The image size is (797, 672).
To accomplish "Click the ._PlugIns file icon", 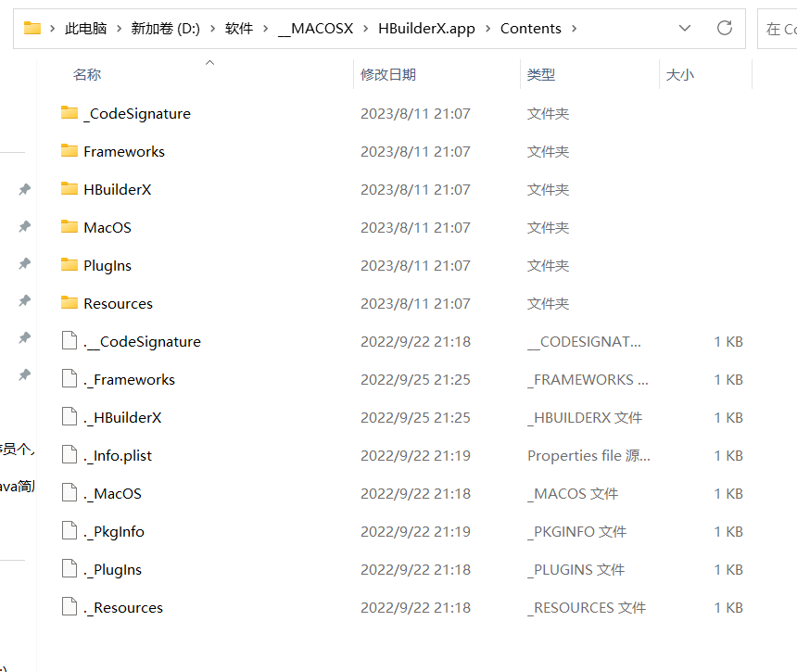I will 70,569.
